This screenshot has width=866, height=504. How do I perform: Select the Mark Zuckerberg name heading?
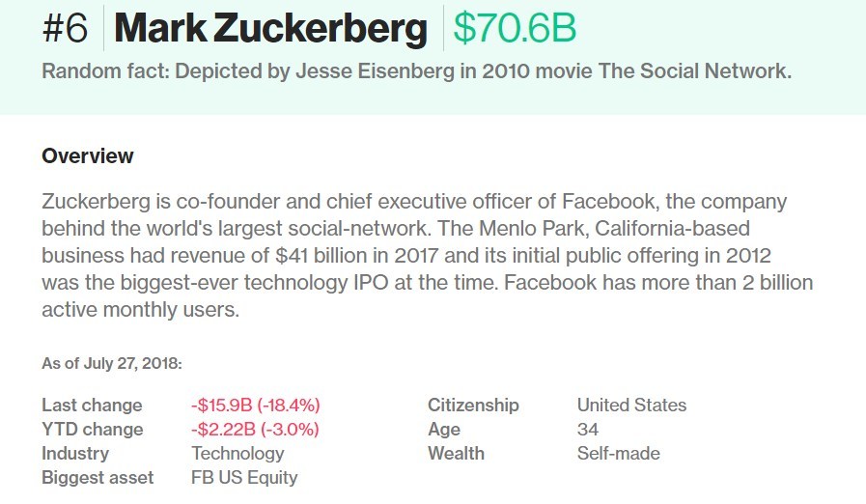[x=271, y=29]
